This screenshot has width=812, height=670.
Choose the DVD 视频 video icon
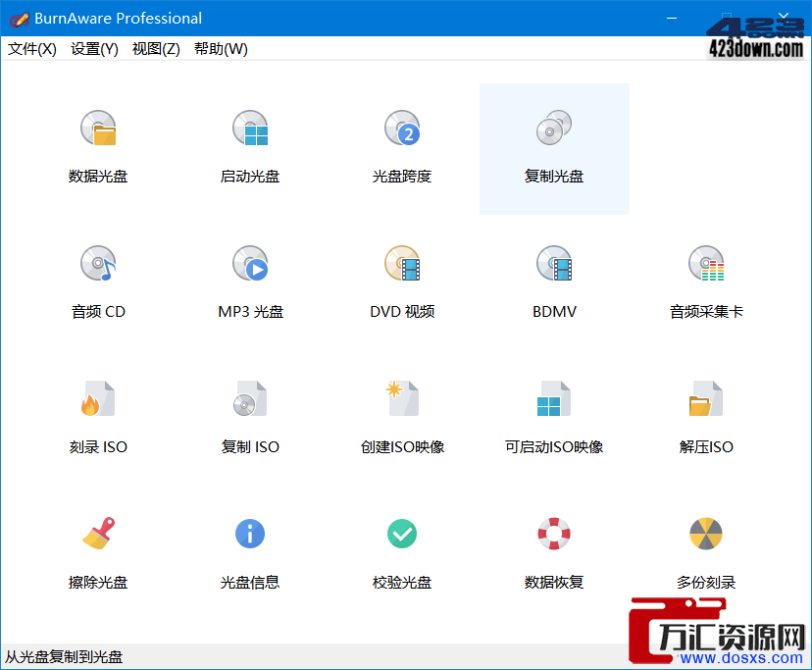coord(402,263)
